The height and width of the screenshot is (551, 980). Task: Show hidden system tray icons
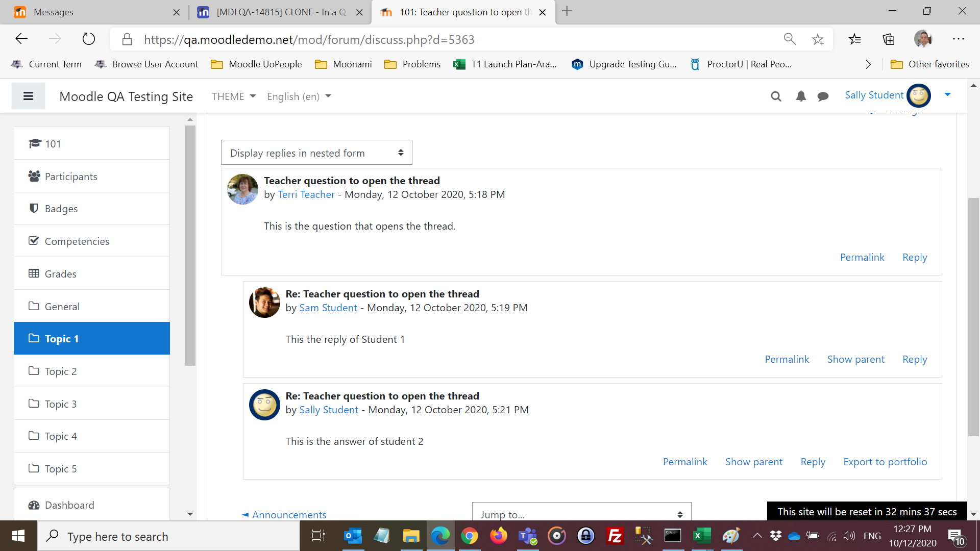point(757,536)
